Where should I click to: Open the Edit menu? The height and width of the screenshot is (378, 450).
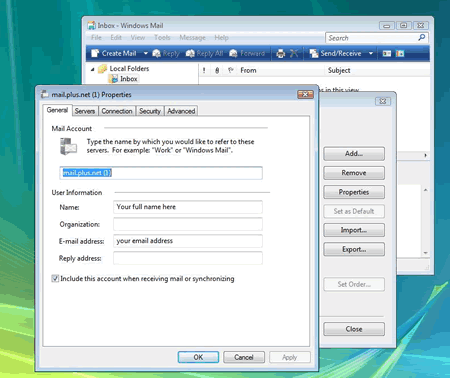116,37
